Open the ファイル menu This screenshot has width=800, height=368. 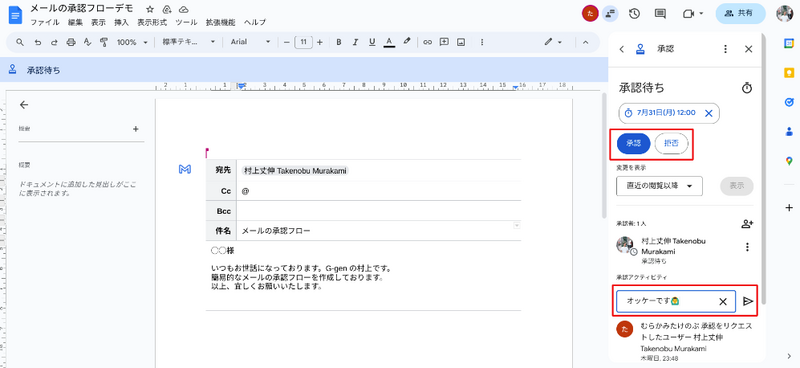click(45, 22)
